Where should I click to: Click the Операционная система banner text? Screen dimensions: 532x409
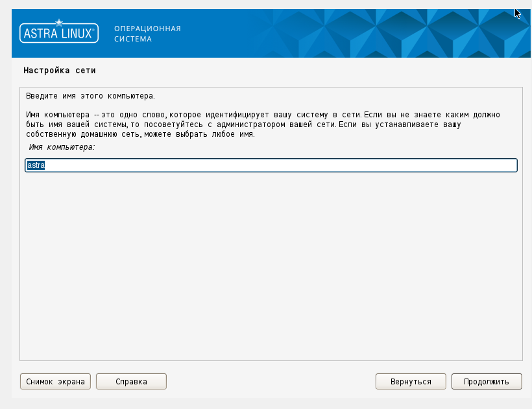(x=147, y=34)
